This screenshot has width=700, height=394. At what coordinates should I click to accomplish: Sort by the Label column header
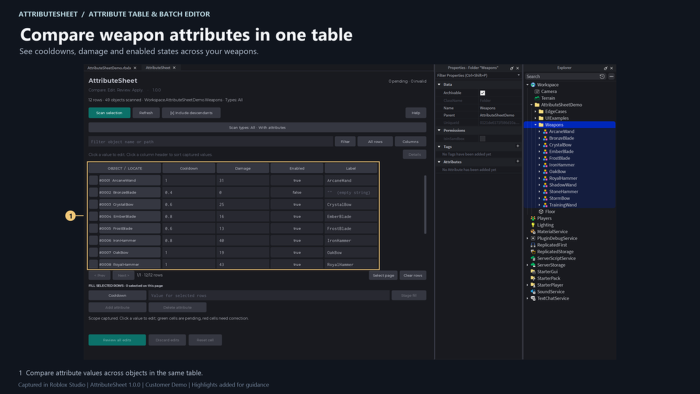pyautogui.click(x=351, y=168)
